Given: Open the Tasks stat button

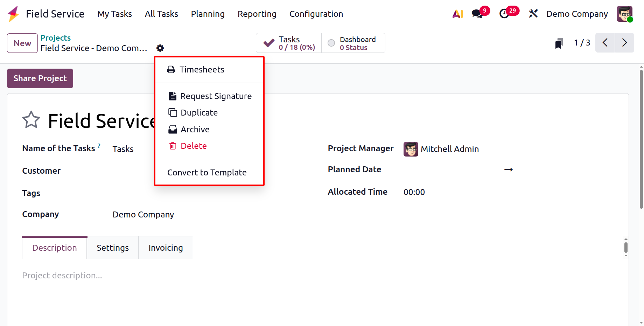Looking at the screenshot, I should point(289,43).
